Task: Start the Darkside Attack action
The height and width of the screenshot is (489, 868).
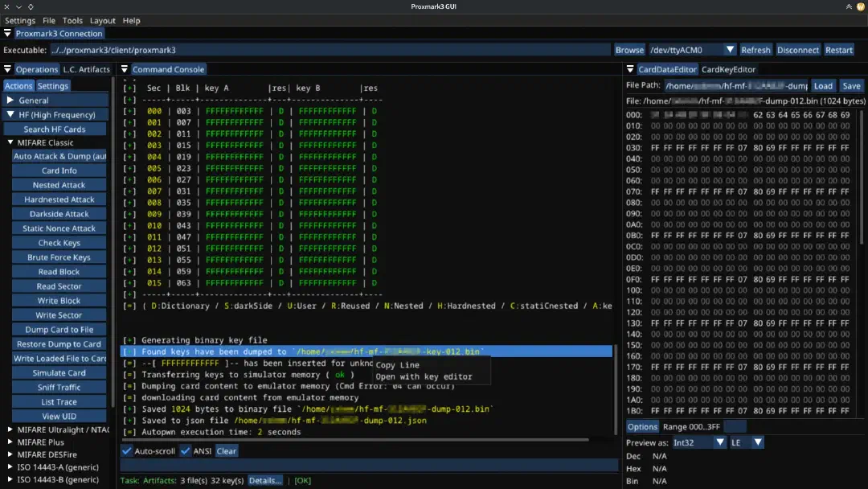Action: coord(59,214)
